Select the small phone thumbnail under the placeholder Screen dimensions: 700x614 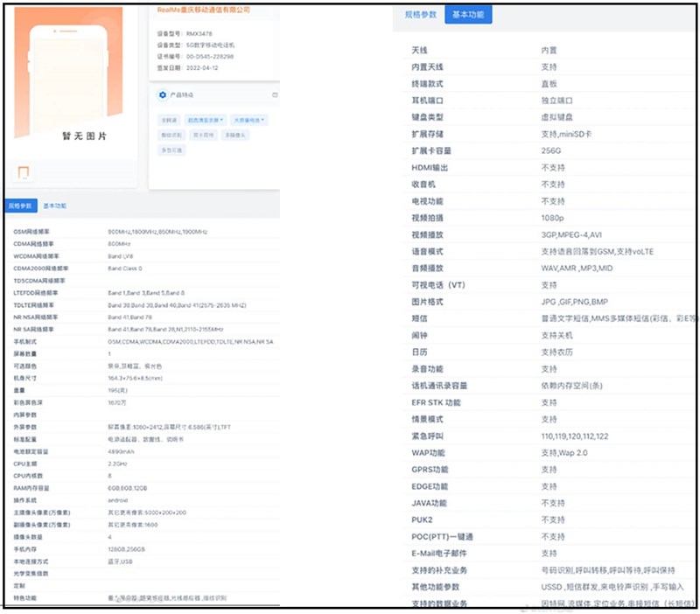tap(24, 171)
